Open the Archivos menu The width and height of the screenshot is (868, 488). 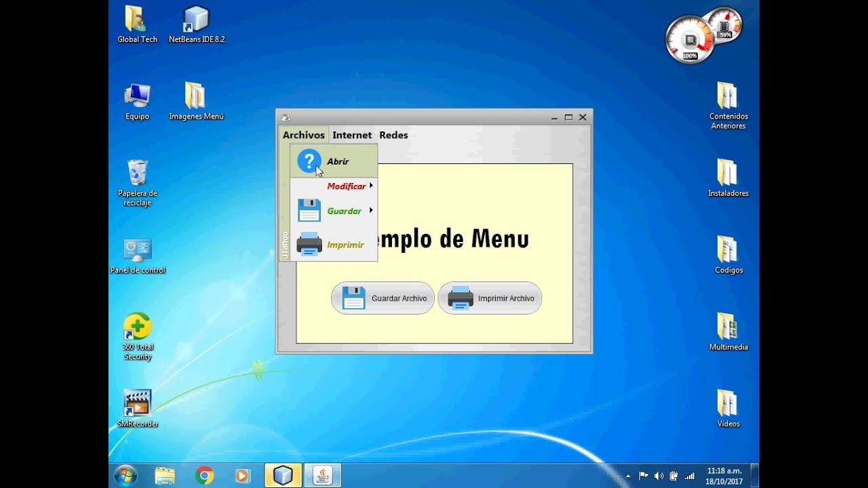[304, 135]
